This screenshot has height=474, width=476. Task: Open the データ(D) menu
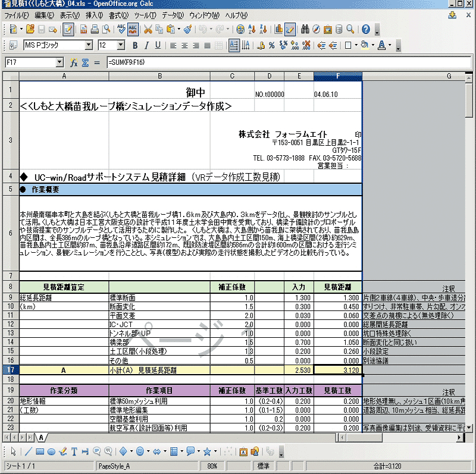pyautogui.click(x=173, y=15)
